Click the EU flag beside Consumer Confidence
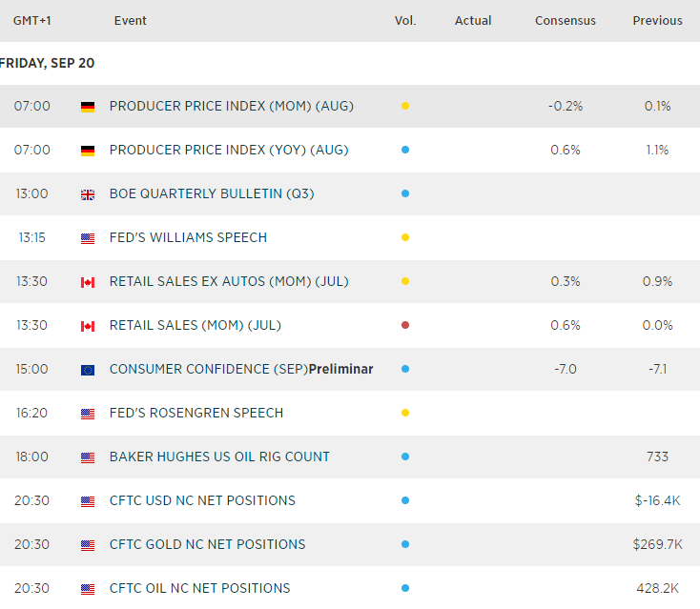This screenshot has height=609, width=700. [88, 370]
